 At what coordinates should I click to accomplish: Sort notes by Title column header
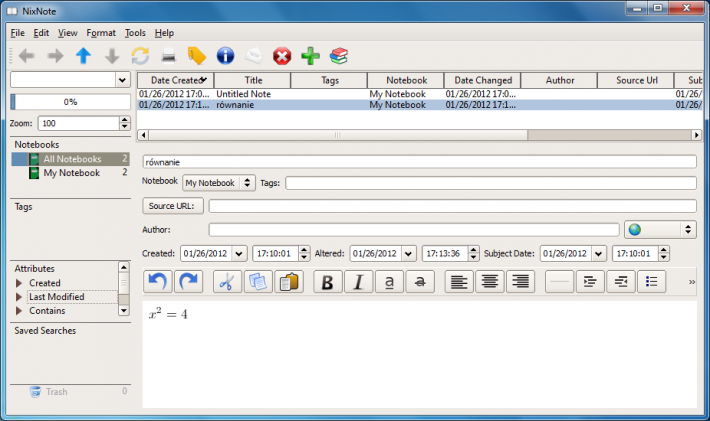click(252, 80)
